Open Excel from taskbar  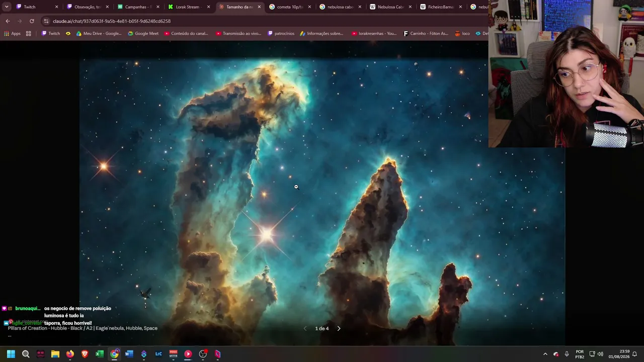[100, 354]
